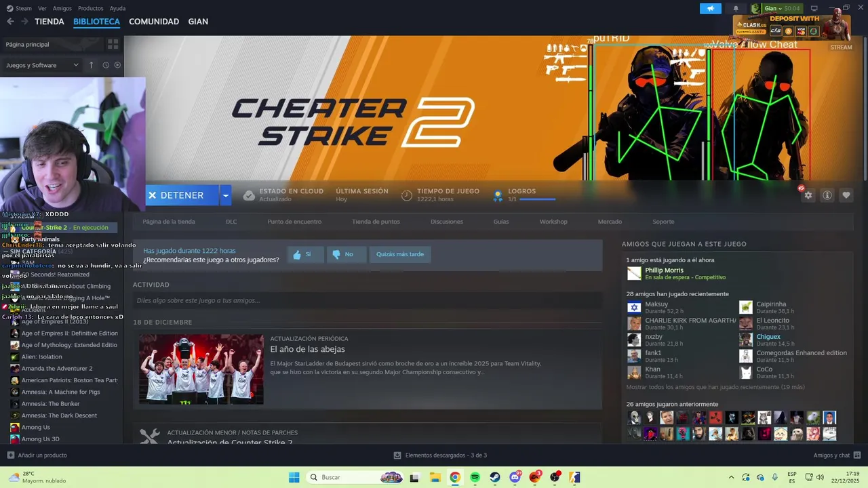
Task: Open Amigos y chat icon
Action: (857, 455)
